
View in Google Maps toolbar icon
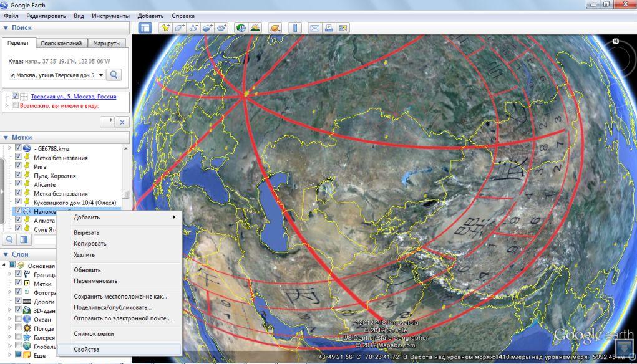pos(343,27)
